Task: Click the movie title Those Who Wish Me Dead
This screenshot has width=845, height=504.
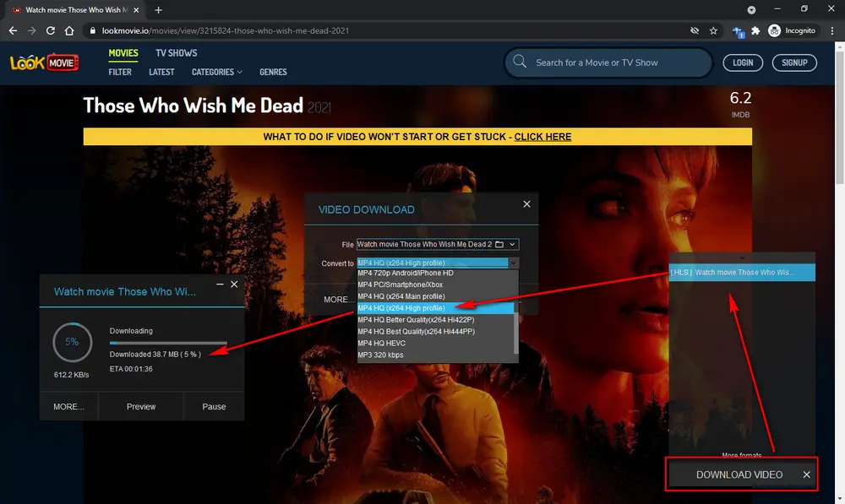Action: (193, 106)
